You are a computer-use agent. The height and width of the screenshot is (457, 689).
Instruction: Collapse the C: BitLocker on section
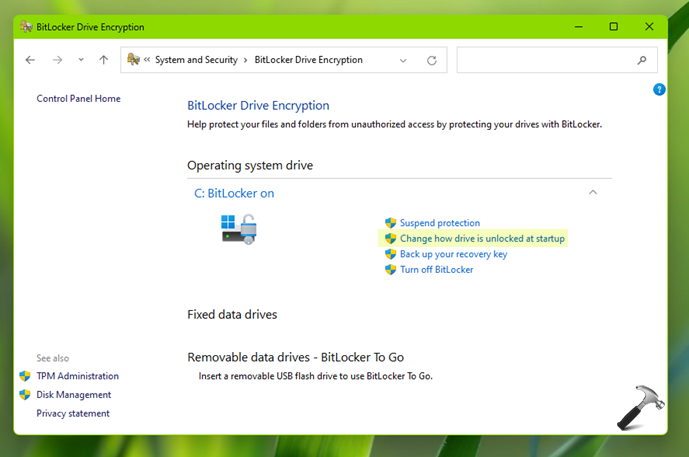pos(593,192)
